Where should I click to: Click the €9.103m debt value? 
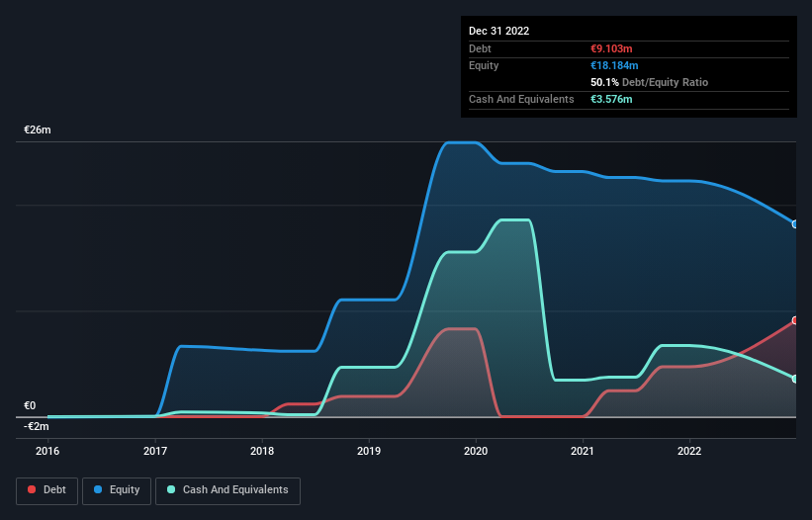[x=611, y=48]
